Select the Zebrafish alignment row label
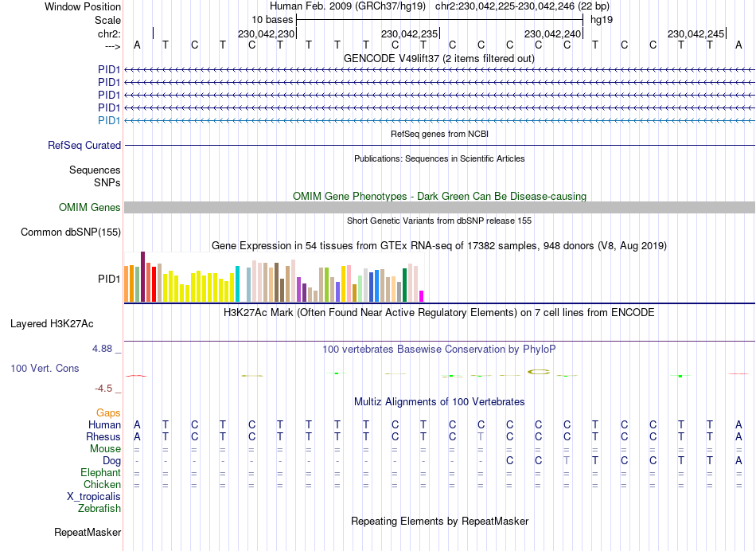 click(x=99, y=508)
